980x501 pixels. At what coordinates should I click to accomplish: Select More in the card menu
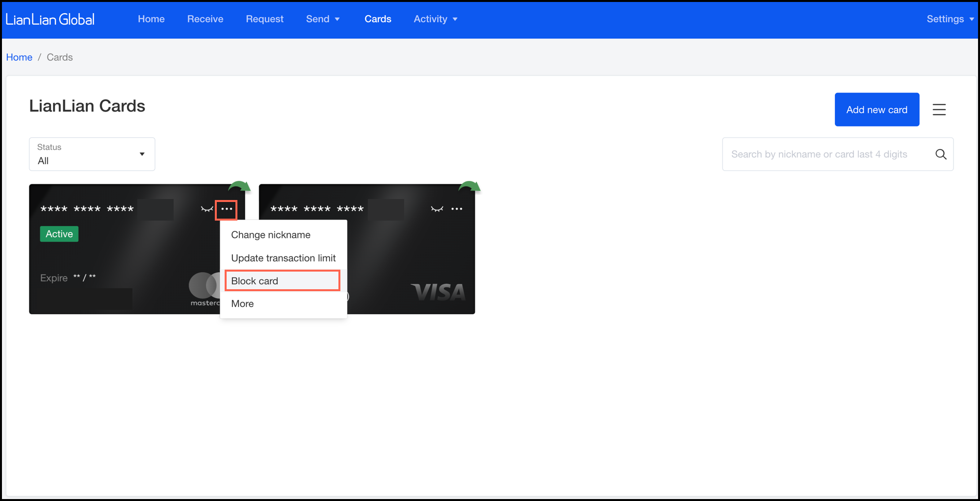pyautogui.click(x=284, y=304)
